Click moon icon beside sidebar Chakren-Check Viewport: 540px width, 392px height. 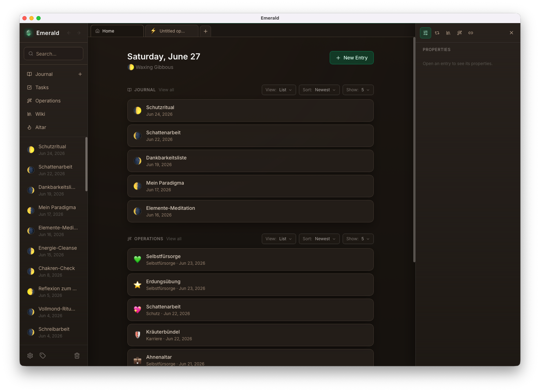31,271
